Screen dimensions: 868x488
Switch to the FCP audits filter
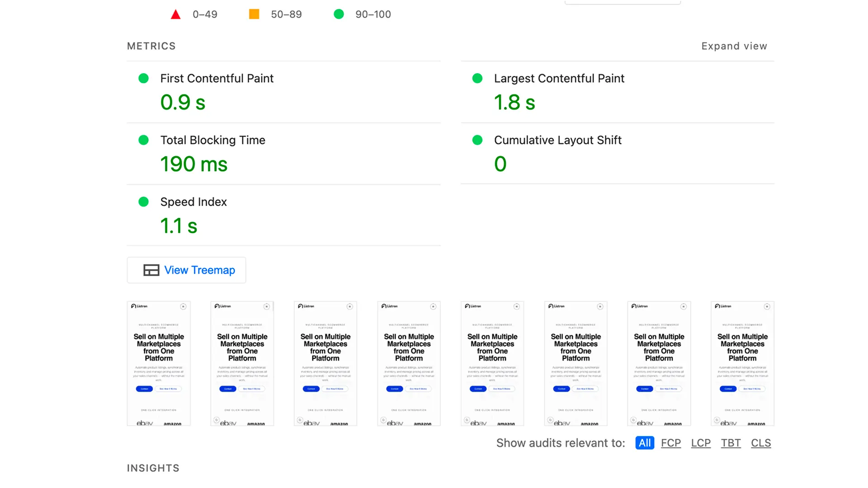[x=671, y=443]
